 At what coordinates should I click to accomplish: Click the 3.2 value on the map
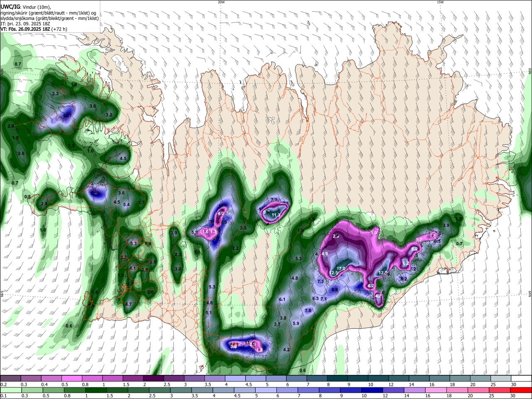(x=109, y=114)
